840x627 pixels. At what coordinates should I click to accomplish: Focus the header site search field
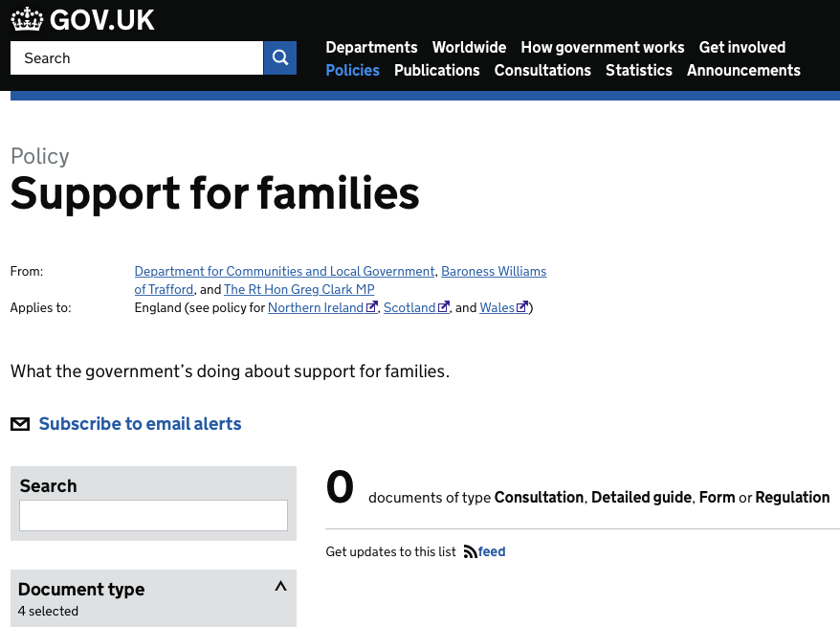point(137,57)
